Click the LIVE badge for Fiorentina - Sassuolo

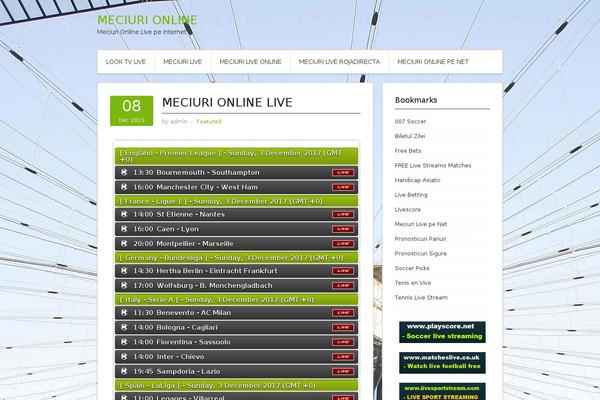tap(343, 342)
